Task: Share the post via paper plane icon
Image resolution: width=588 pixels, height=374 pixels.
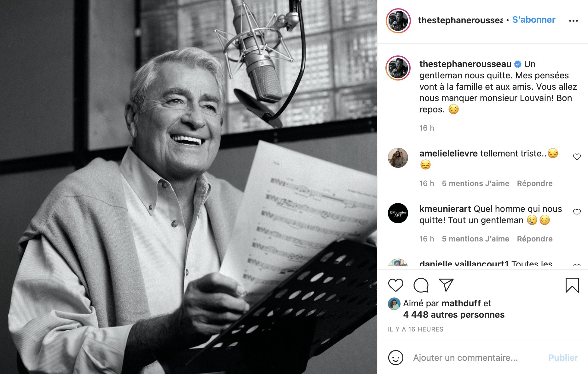Action: (x=446, y=285)
